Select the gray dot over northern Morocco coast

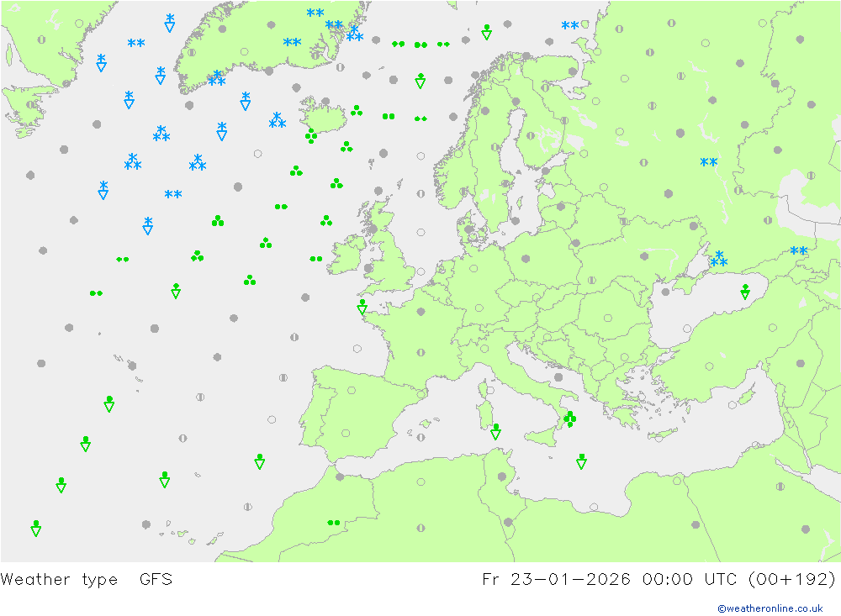click(x=340, y=476)
